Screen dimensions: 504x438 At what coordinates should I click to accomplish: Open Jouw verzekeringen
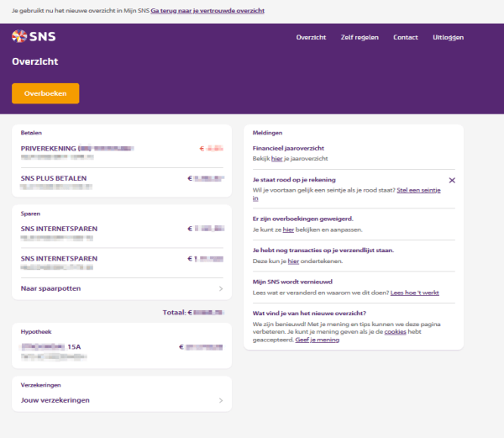(x=122, y=400)
